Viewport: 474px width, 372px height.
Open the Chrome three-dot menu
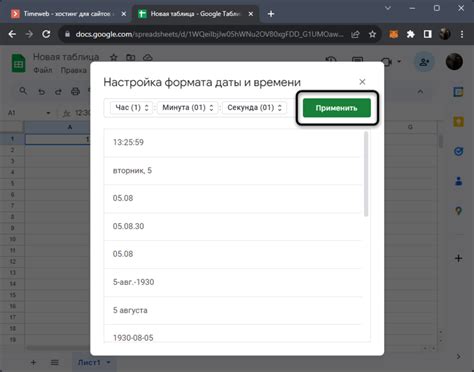[x=462, y=34]
